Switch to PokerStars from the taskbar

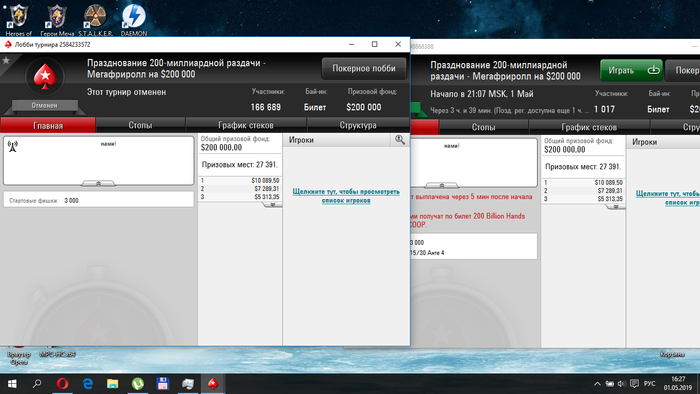212,383
